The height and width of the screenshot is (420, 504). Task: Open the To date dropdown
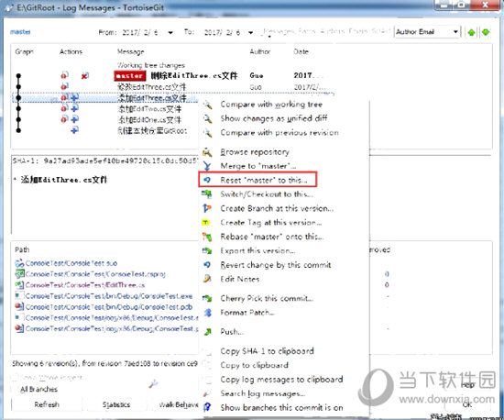point(250,32)
